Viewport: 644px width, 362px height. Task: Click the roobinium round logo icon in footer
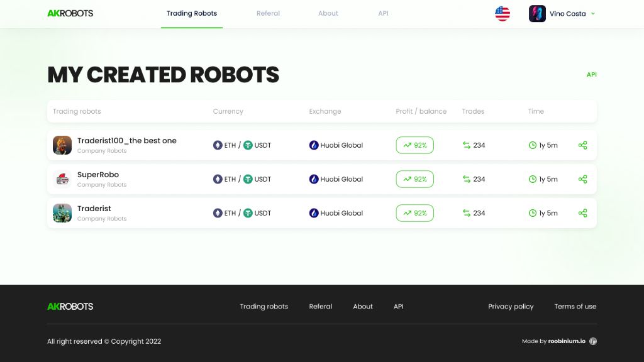593,341
